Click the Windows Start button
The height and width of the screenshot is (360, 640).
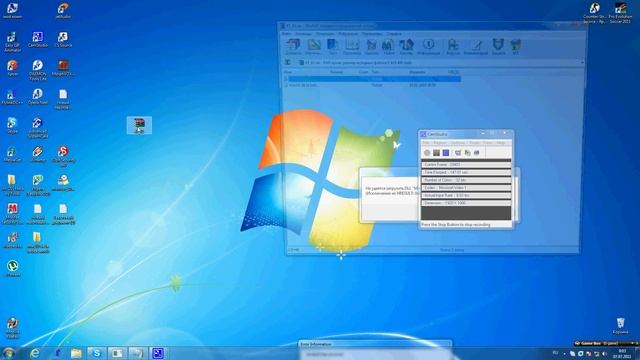tap(9, 353)
